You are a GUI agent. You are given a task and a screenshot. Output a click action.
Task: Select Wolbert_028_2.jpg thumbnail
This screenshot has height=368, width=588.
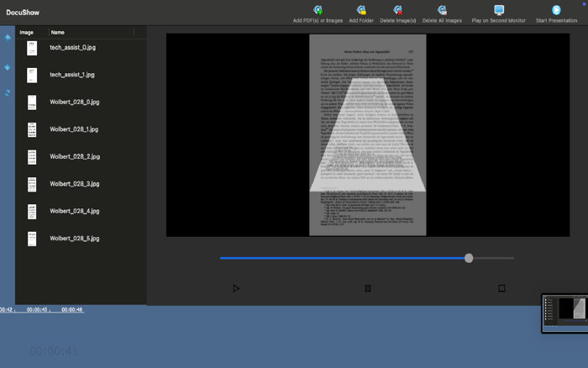click(32, 157)
